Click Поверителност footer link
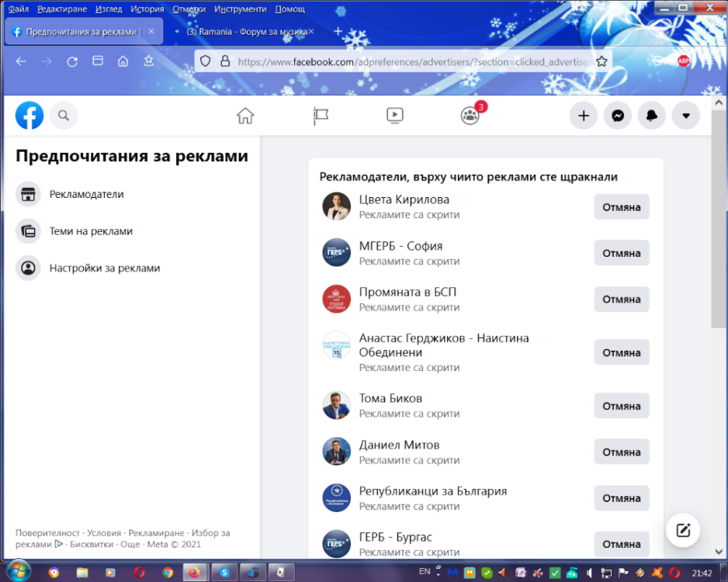 [x=47, y=533]
